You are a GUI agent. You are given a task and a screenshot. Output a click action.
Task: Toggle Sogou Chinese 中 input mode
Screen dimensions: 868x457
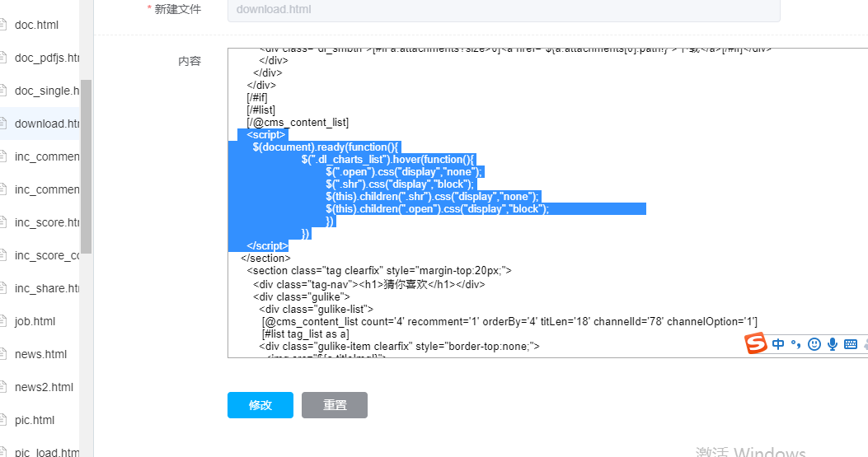[x=778, y=344]
